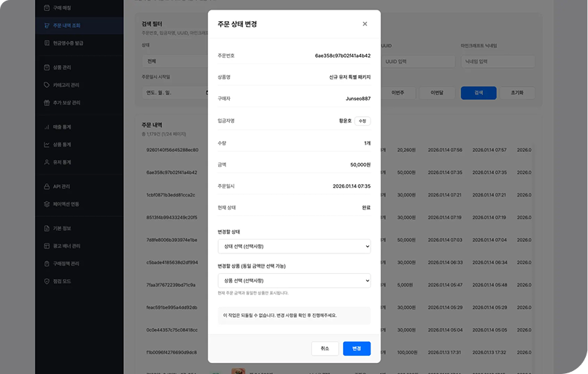This screenshot has height=374, width=588.
Task: Click the 주문일시 시작일 date field
Action: pyautogui.click(x=175, y=93)
